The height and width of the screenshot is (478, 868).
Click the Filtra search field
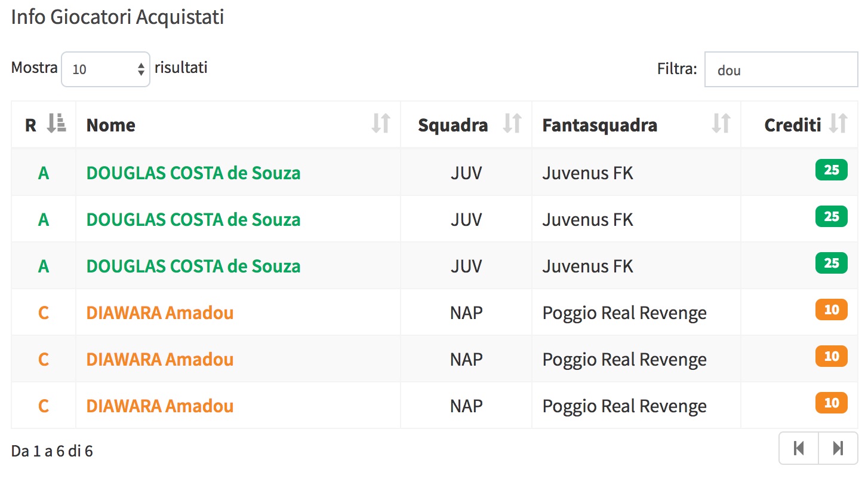tap(781, 70)
